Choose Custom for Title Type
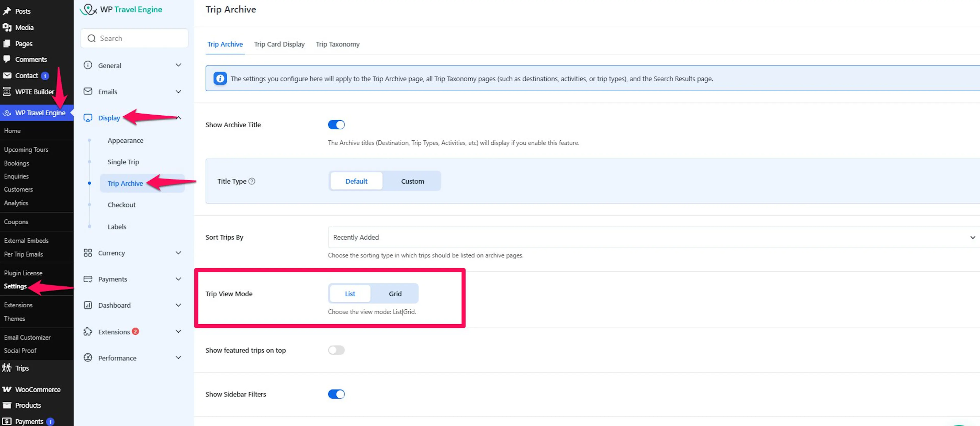The image size is (980, 426). coord(412,181)
